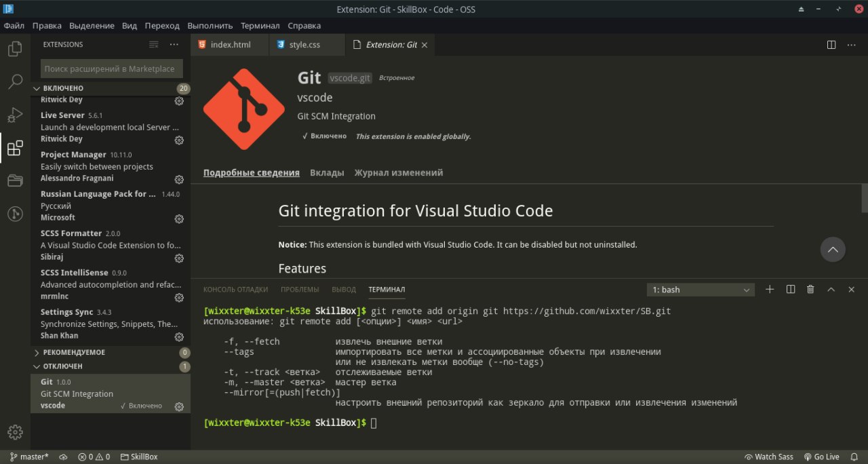Open SCSS Formatter gear settings
Image resolution: width=868 pixels, height=464 pixels.
pos(179,258)
